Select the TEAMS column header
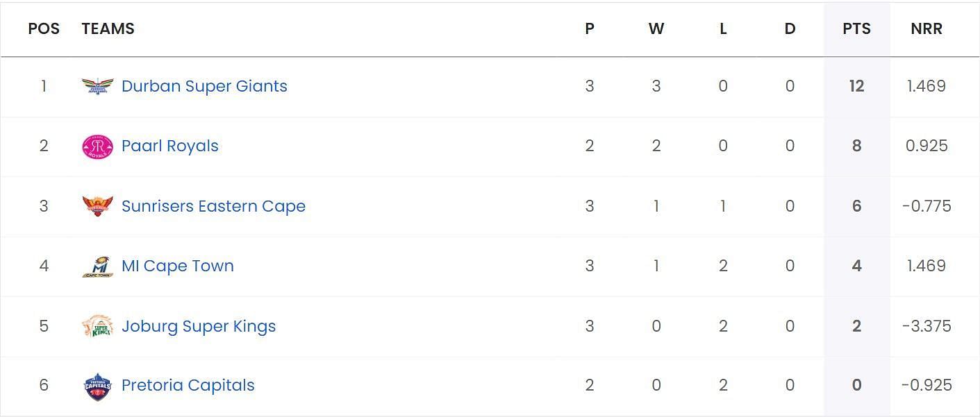The image size is (980, 417). (108, 29)
